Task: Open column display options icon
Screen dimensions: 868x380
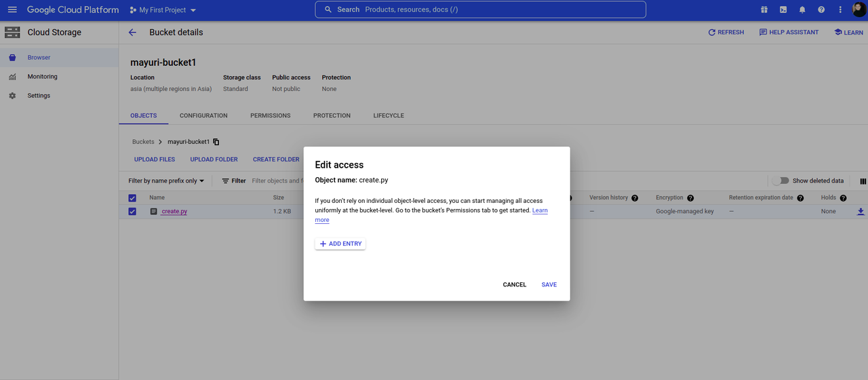Action: click(863, 181)
